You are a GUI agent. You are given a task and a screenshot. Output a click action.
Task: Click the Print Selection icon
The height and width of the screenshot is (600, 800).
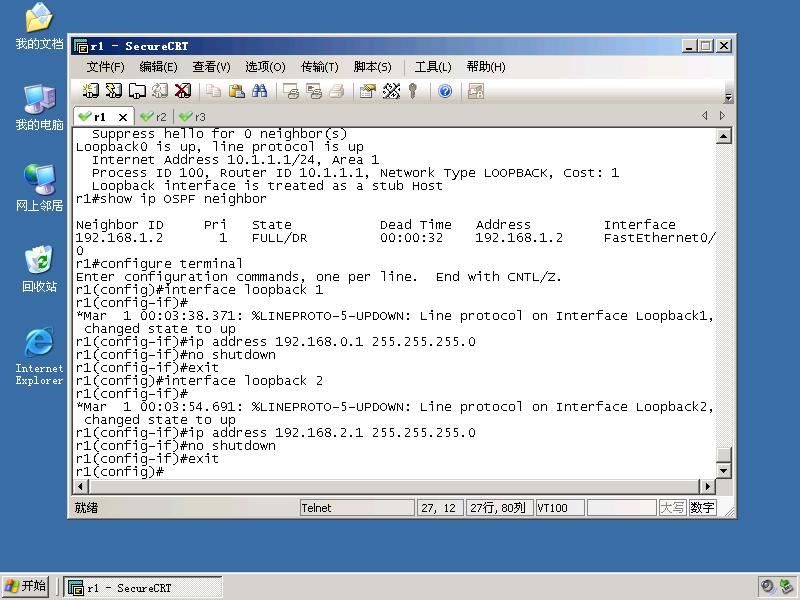coord(314,91)
